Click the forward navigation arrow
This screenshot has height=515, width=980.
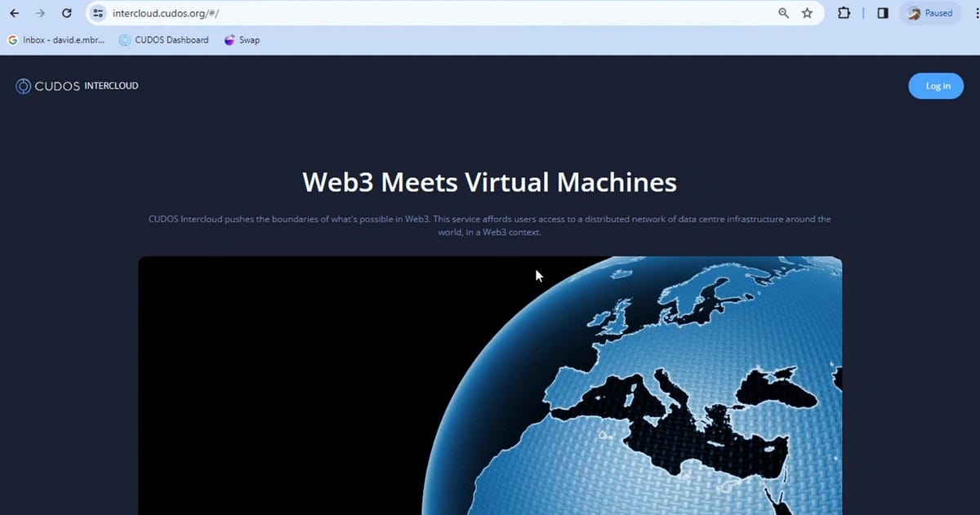click(40, 13)
